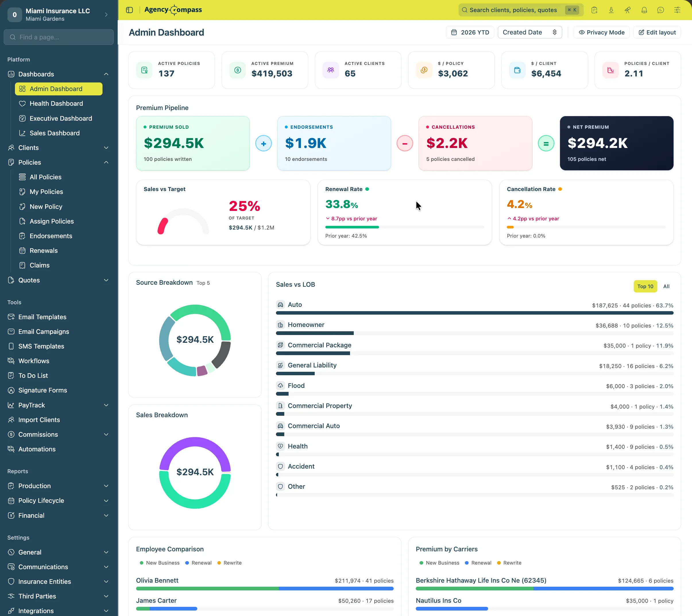Open the Cancellations card
The width and height of the screenshot is (692, 616).
click(x=475, y=143)
